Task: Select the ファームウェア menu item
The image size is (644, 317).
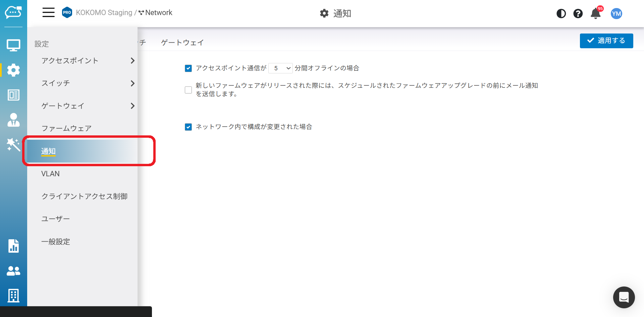Action: click(66, 128)
